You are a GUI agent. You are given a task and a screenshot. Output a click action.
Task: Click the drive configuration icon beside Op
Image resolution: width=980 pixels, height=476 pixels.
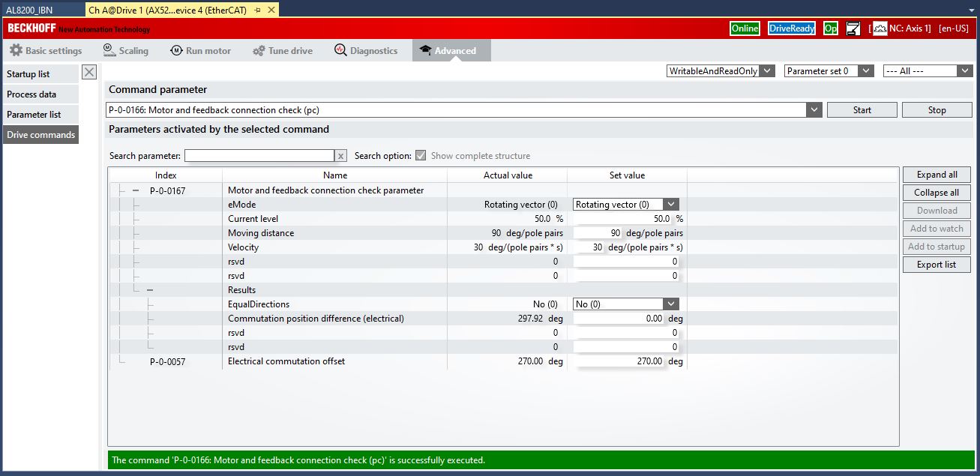point(853,28)
